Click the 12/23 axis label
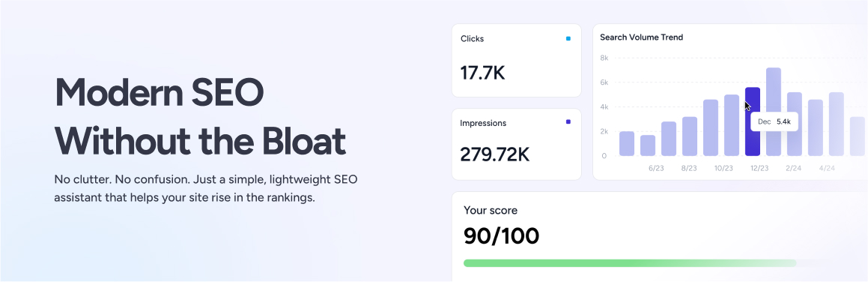This screenshot has width=868, height=282. [x=759, y=168]
